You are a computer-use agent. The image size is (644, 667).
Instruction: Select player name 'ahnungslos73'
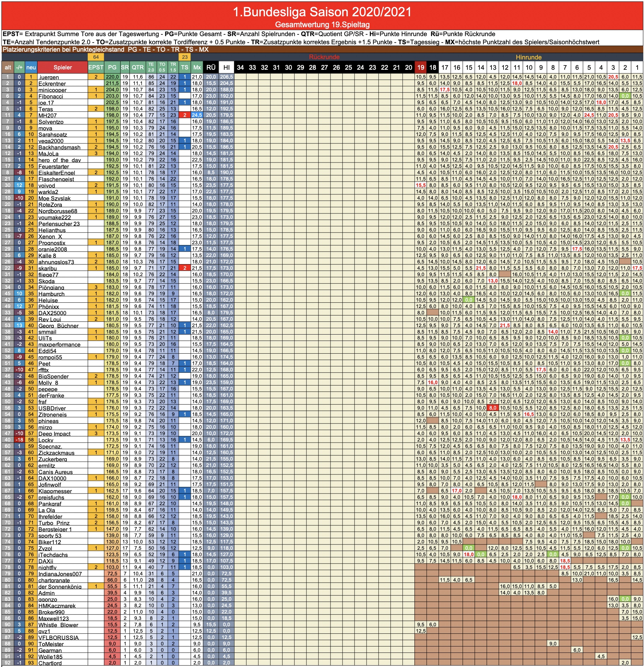(56, 262)
